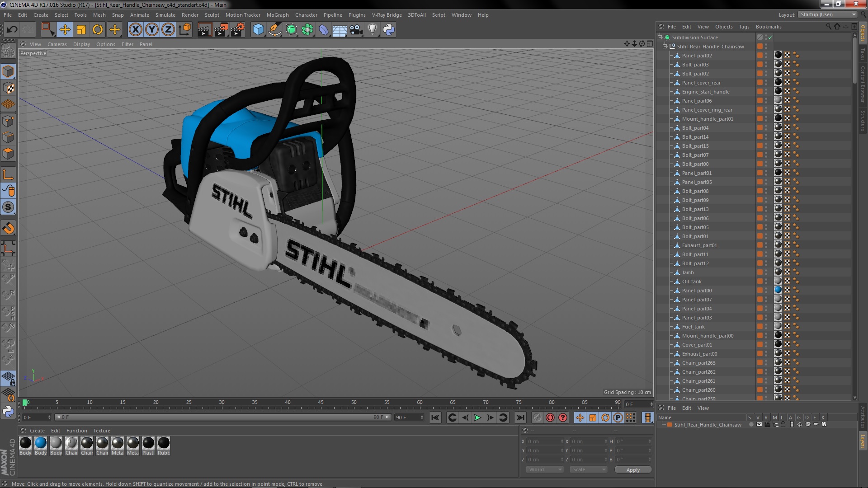Open Object Manager Tags menu
Image resolution: width=868 pixels, height=488 pixels.
click(x=744, y=27)
